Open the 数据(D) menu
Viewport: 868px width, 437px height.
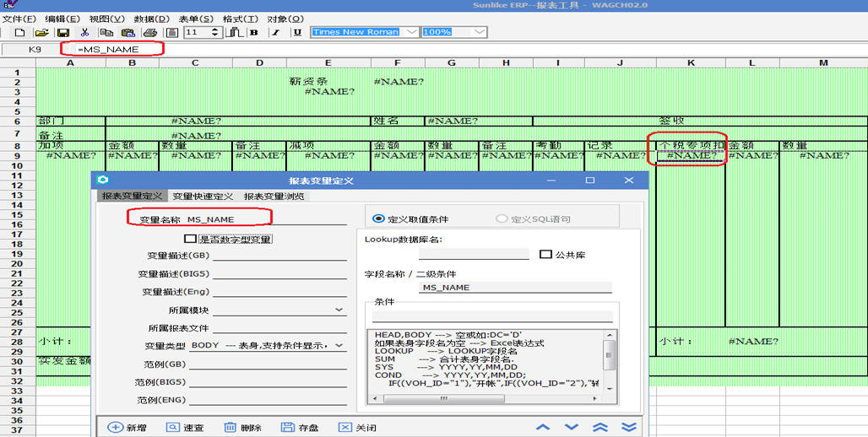click(151, 19)
